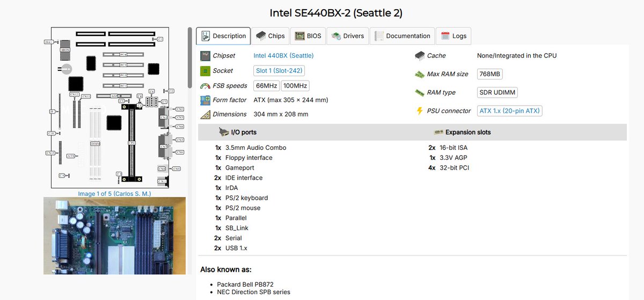644x300 pixels.
Task: Click the Form factor icon
Action: [205, 100]
